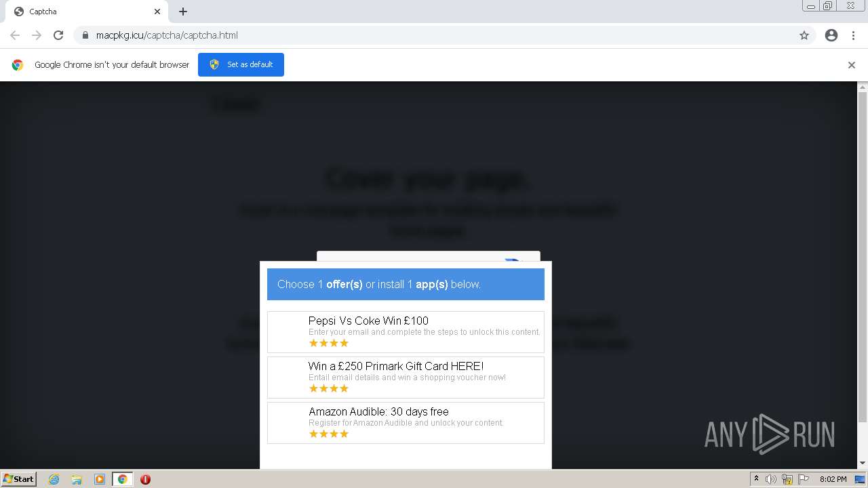Close the Captcha tab
Viewport: 868px width, 488px height.
point(157,12)
